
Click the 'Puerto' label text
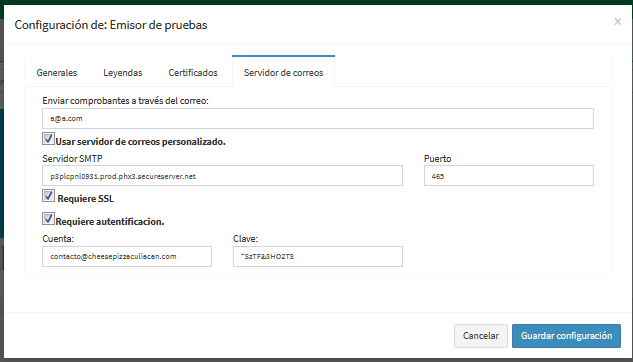(438, 159)
